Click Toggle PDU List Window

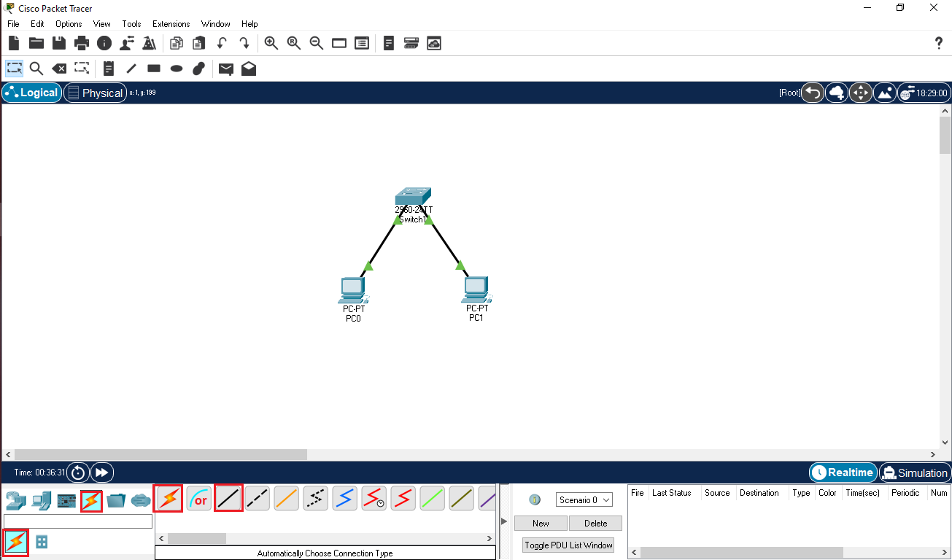[569, 545]
